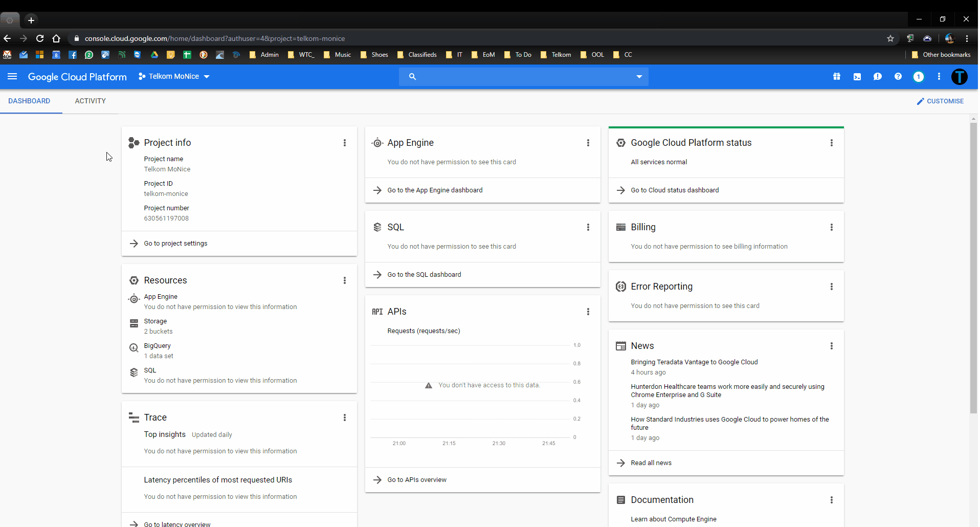Click the Google Cloud Platform logo
The width and height of the screenshot is (980, 527).
(x=77, y=77)
